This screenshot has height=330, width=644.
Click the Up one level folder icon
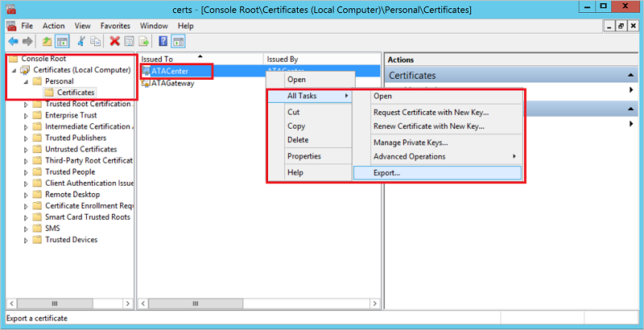click(x=47, y=41)
